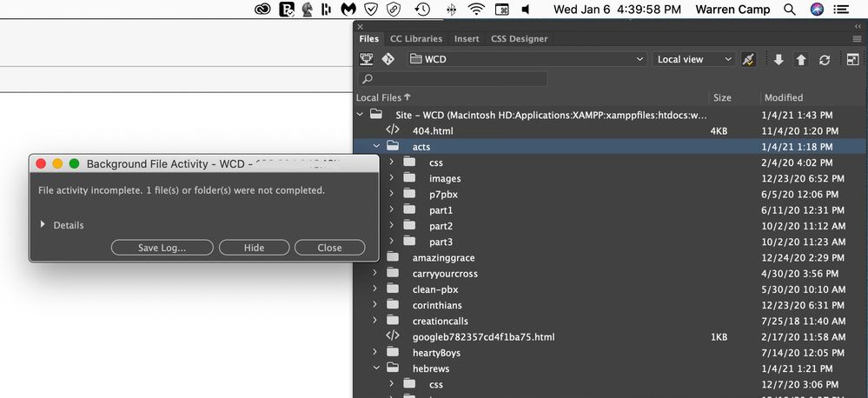Click the Define Servers icon beside Git
868x398 pixels.
click(x=366, y=59)
